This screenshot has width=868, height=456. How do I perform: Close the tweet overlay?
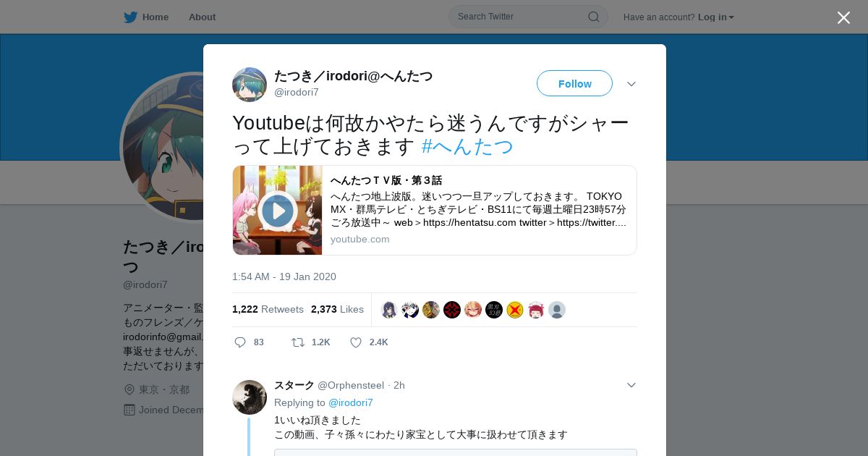click(x=843, y=17)
